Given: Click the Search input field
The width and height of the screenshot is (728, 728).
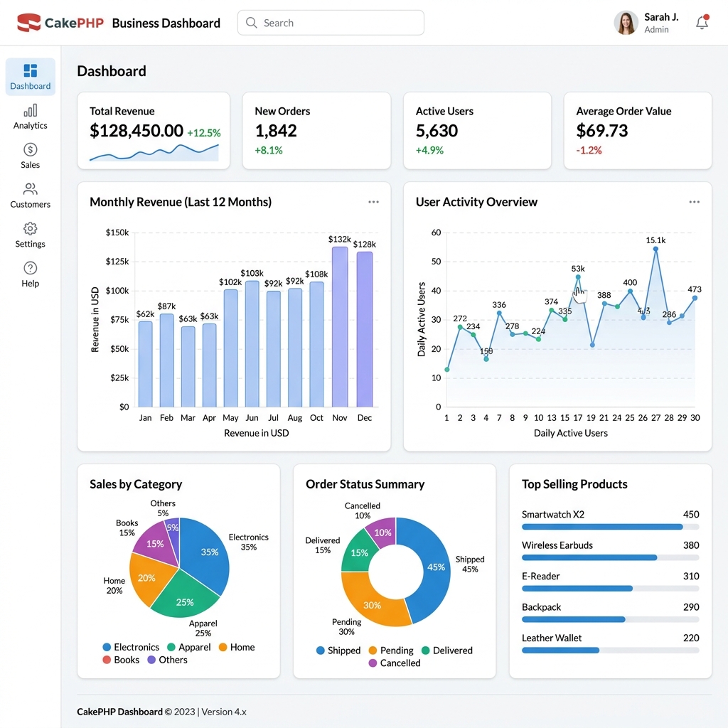Looking at the screenshot, I should pos(331,23).
